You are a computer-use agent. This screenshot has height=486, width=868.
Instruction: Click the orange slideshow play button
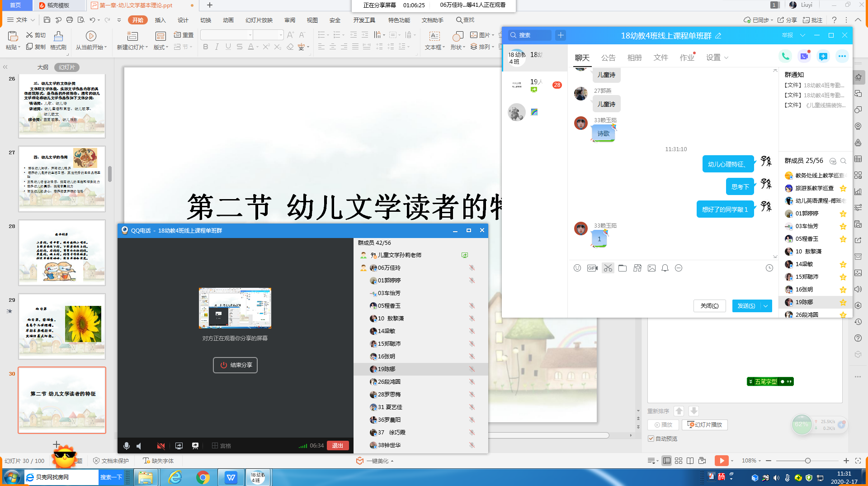pos(721,461)
